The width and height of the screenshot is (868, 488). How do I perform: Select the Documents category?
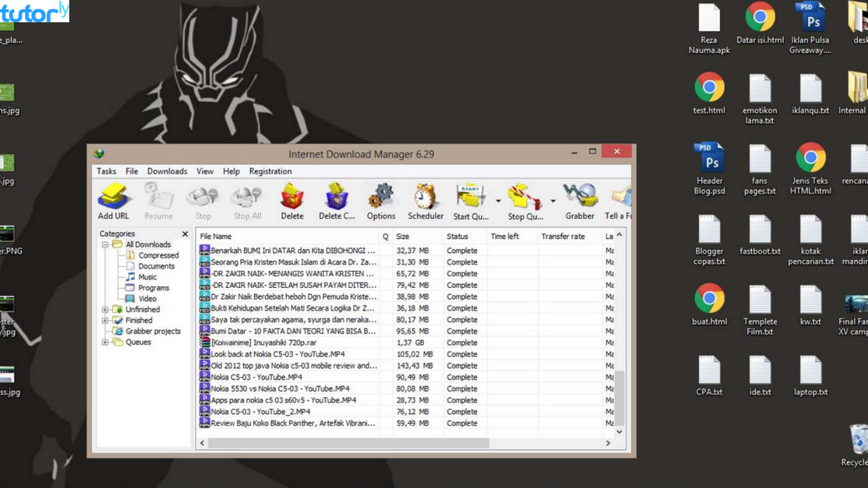pos(156,266)
